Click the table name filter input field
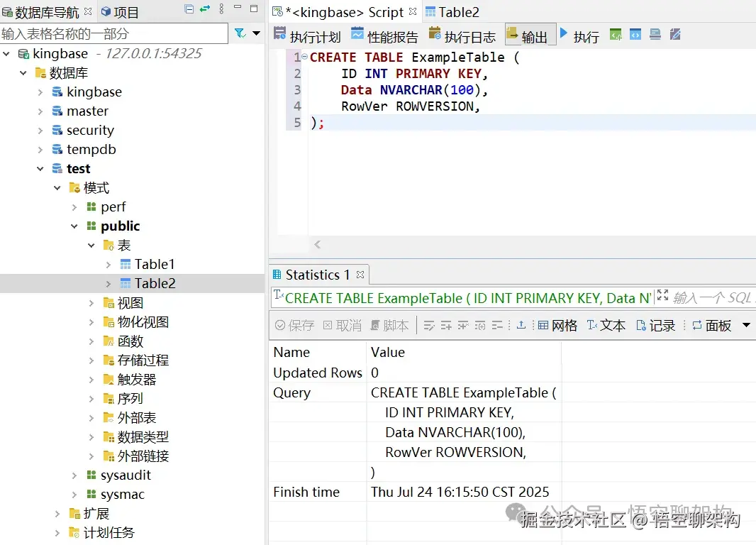This screenshot has width=756, height=545. 113,34
